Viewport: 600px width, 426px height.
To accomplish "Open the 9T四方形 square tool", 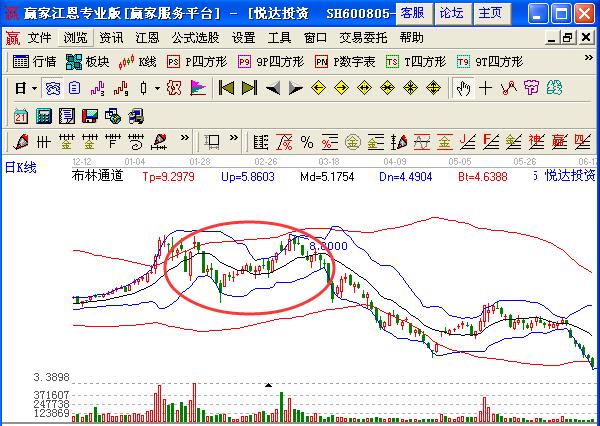I will [x=490, y=62].
